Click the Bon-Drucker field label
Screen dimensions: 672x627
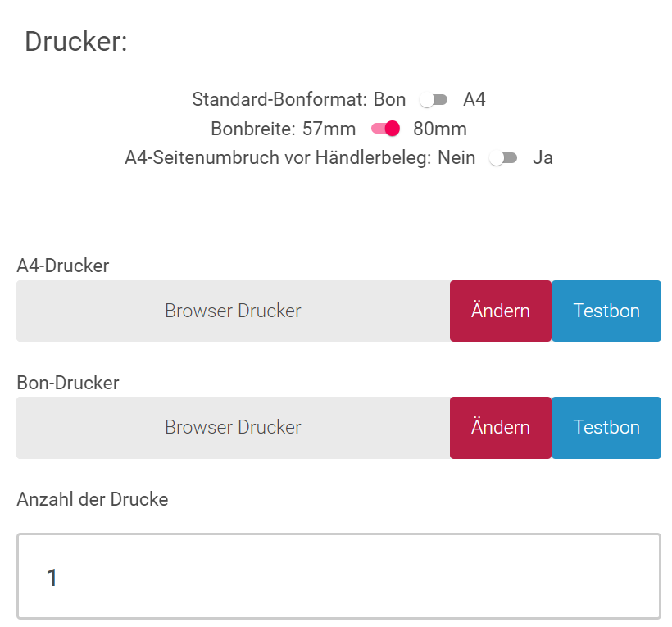pos(68,383)
